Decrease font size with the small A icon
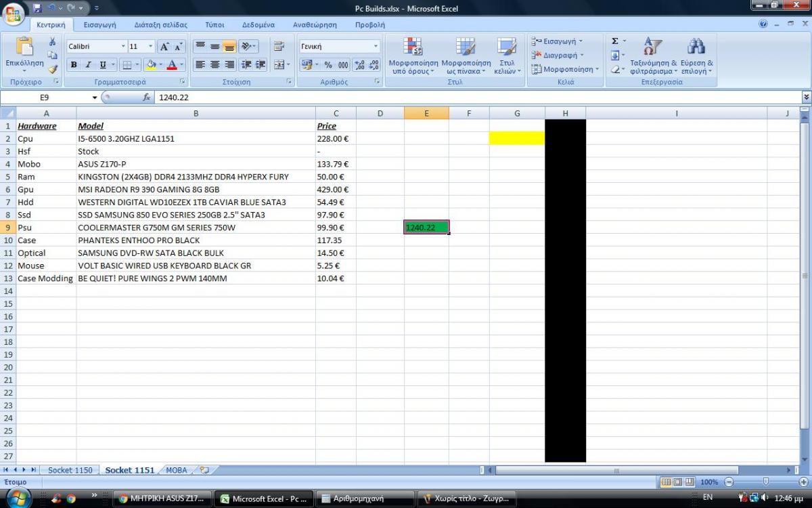 (179, 47)
